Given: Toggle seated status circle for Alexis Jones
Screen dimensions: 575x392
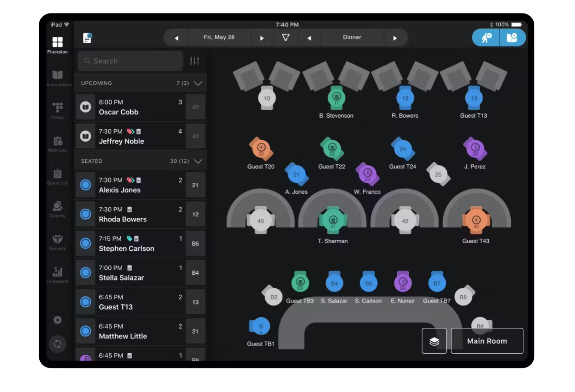Looking at the screenshot, I should (86, 185).
